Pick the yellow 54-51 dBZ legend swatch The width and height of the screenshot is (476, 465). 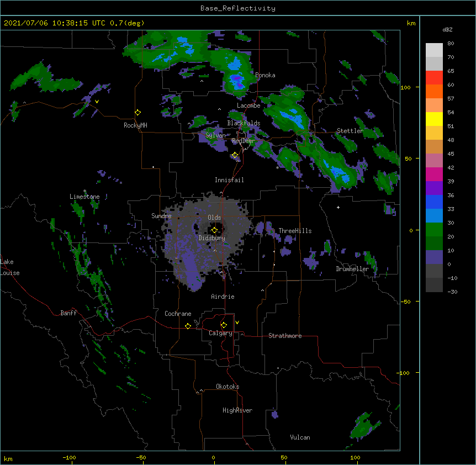(434, 119)
